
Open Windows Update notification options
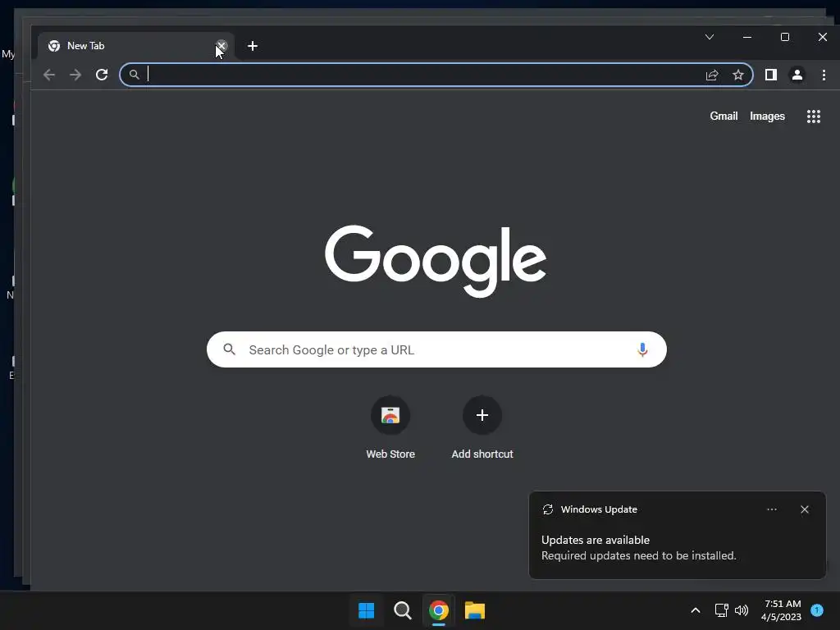coord(772,509)
